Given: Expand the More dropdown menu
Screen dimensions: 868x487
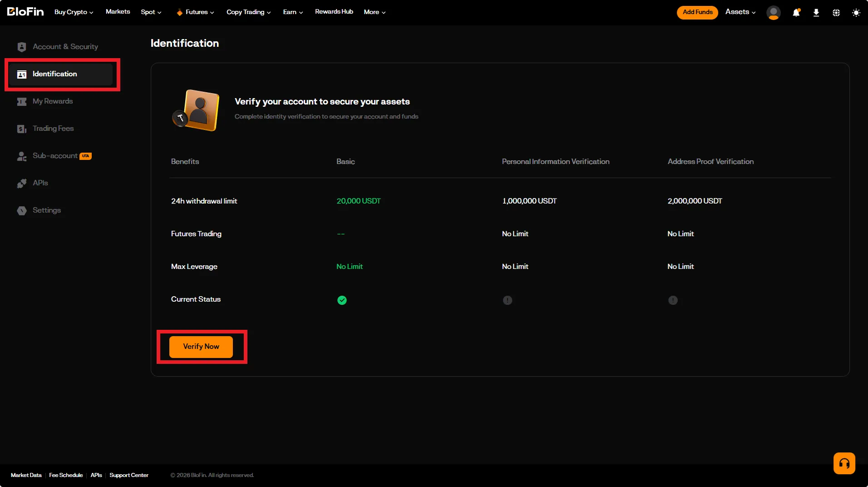Looking at the screenshot, I should [x=375, y=12].
